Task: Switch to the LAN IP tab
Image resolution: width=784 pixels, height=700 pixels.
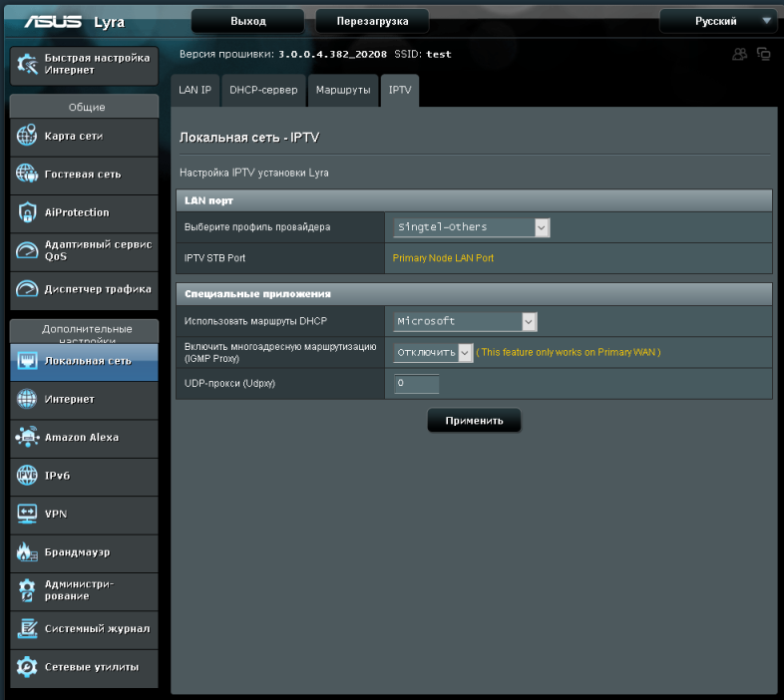Action: click(x=195, y=90)
